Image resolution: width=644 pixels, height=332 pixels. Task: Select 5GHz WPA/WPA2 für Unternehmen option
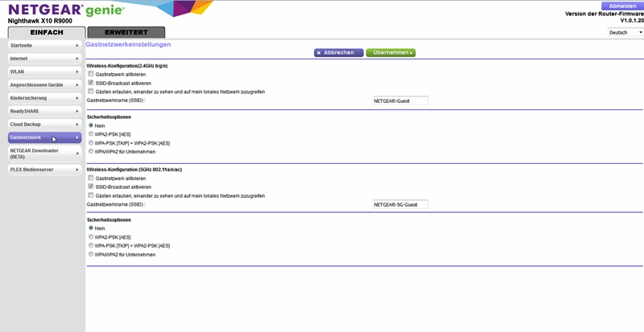91,254
